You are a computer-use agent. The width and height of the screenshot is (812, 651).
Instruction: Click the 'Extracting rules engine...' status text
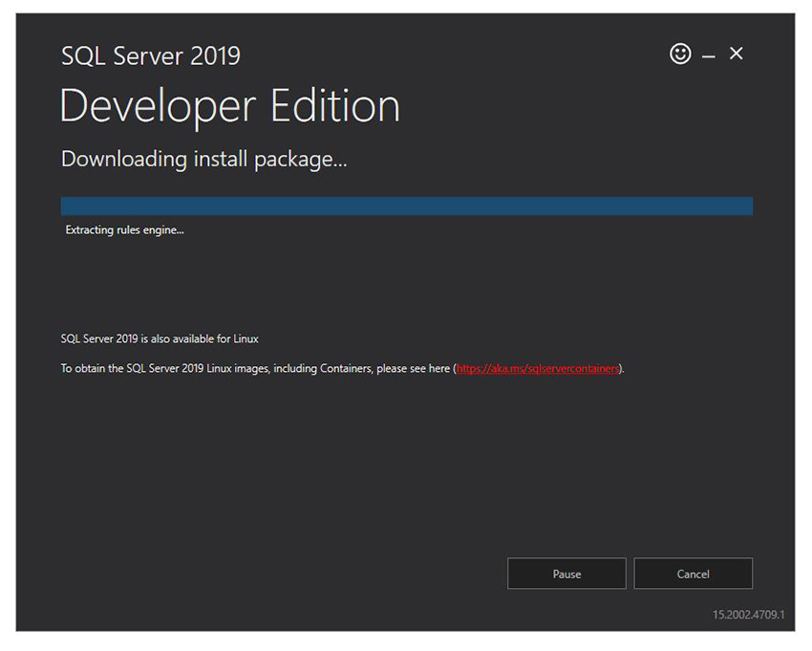click(124, 230)
